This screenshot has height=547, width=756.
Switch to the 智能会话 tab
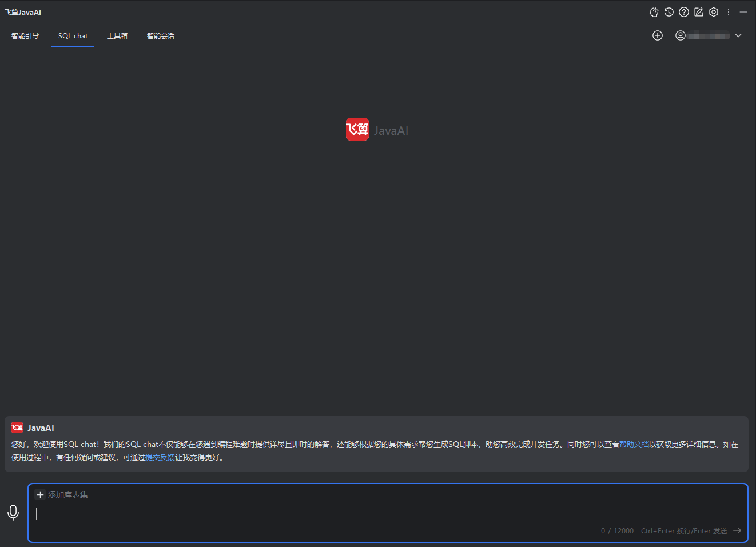click(x=161, y=35)
